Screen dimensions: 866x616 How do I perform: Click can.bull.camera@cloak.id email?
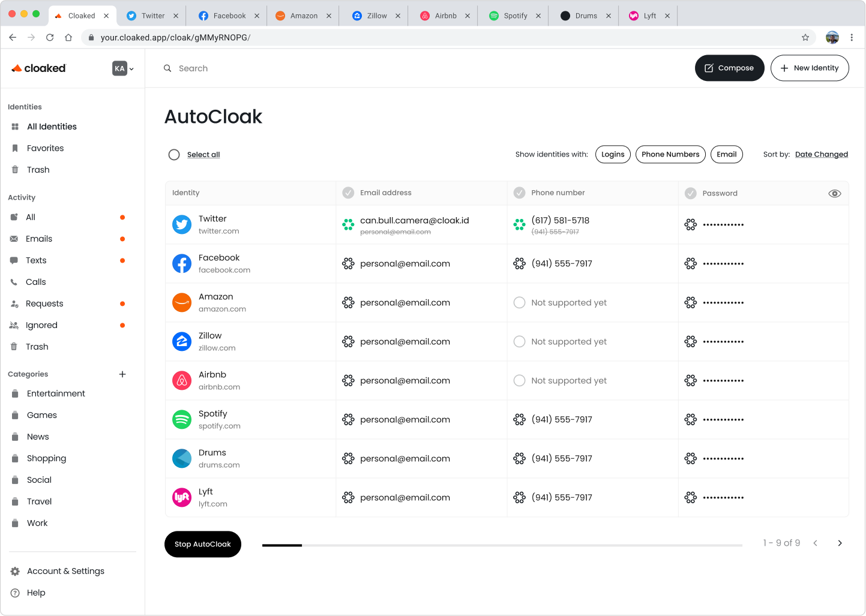[x=415, y=220]
